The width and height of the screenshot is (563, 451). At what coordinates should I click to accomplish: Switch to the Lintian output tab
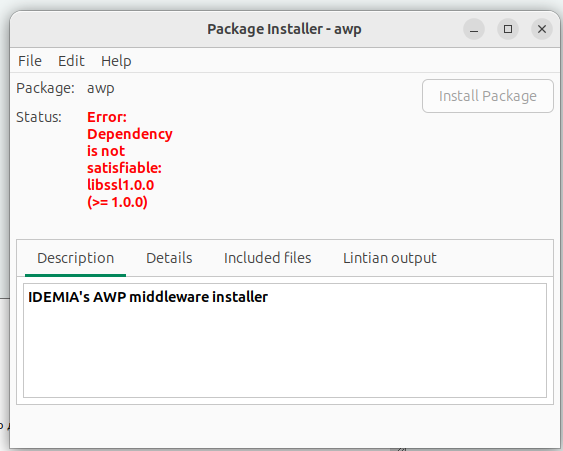(x=390, y=258)
